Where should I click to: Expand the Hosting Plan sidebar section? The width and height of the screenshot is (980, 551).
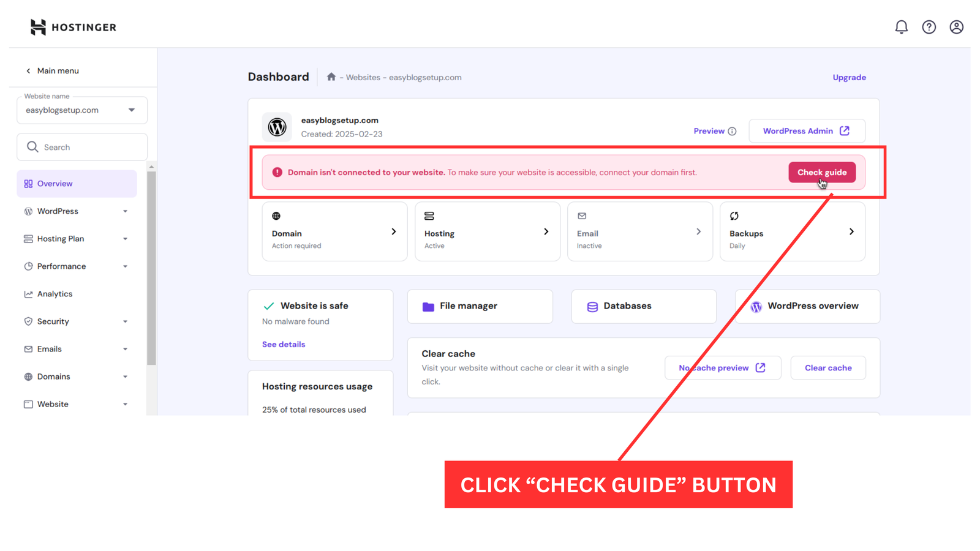tap(125, 239)
